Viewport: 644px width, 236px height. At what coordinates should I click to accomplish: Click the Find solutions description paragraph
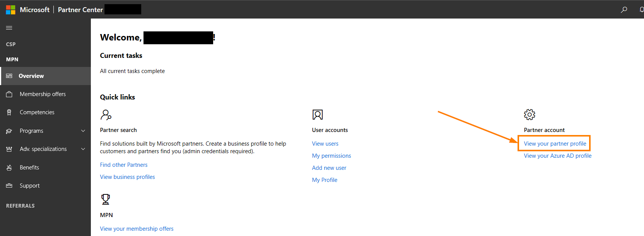pyautogui.click(x=193, y=147)
